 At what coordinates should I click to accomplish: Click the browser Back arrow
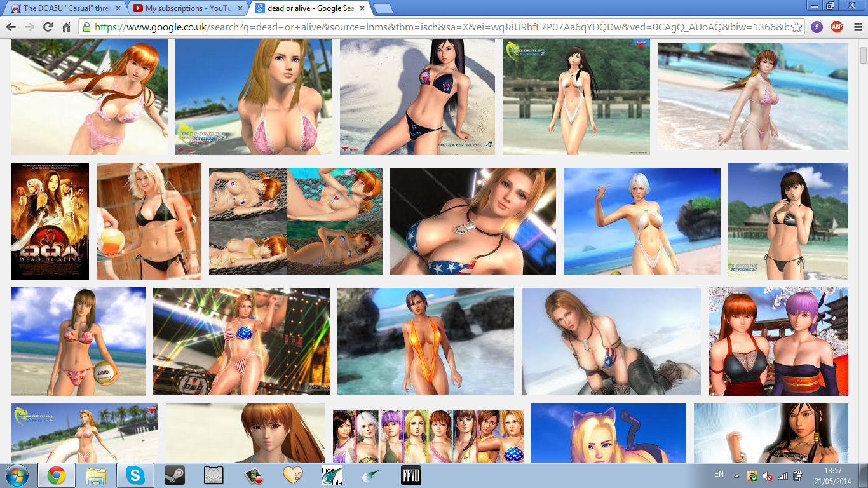(11, 27)
